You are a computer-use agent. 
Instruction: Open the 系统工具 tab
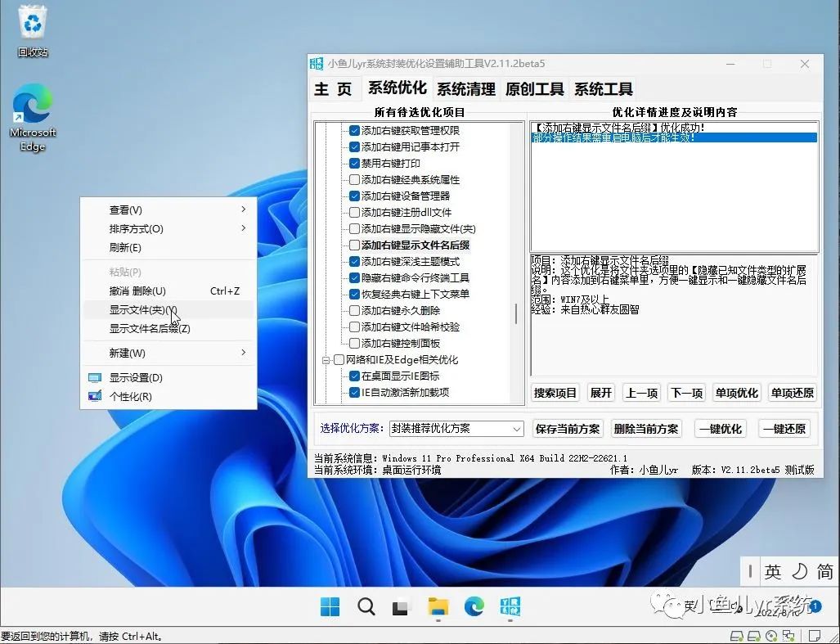(604, 89)
